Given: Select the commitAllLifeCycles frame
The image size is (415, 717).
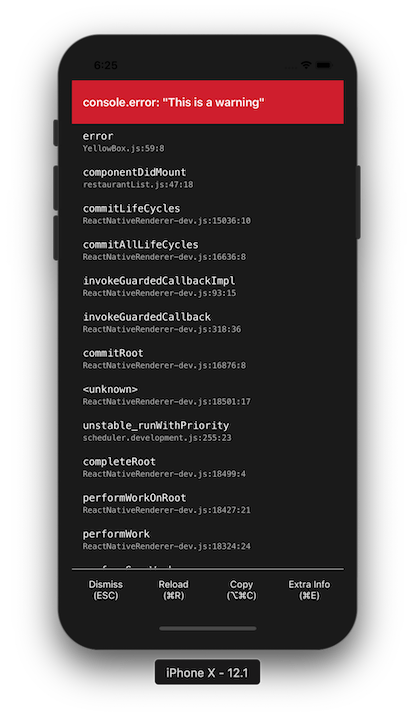Looking at the screenshot, I should coord(208,250).
